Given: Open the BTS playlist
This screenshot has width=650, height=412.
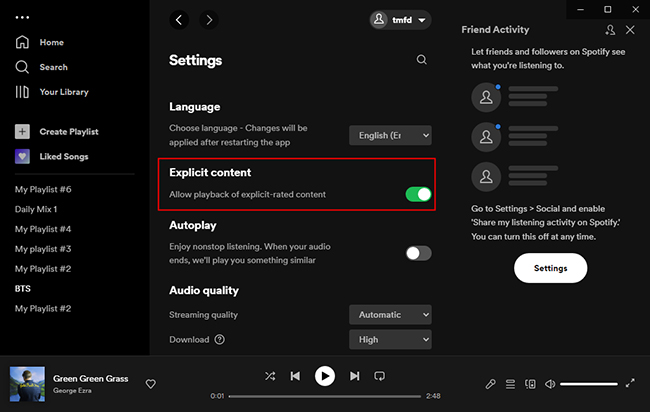Looking at the screenshot, I should pos(23,288).
